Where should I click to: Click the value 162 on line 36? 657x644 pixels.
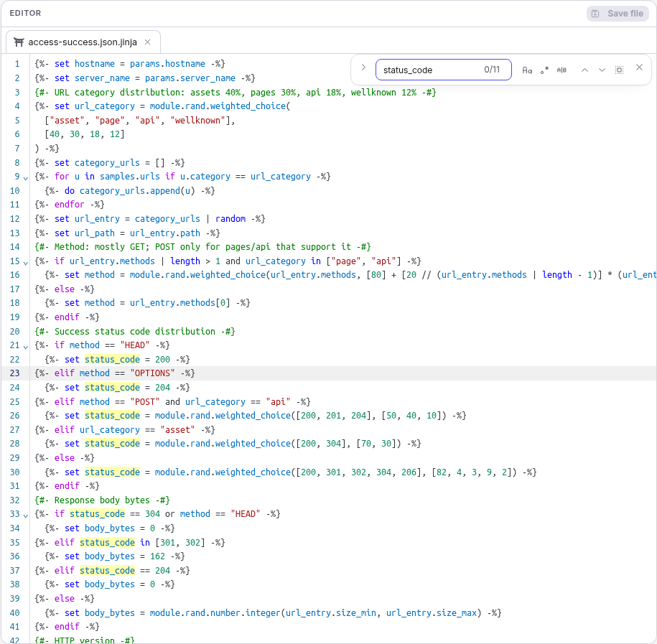157,556
